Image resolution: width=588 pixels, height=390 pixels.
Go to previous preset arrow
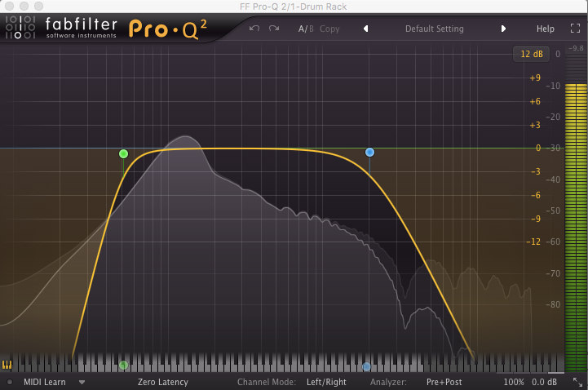pyautogui.click(x=365, y=29)
